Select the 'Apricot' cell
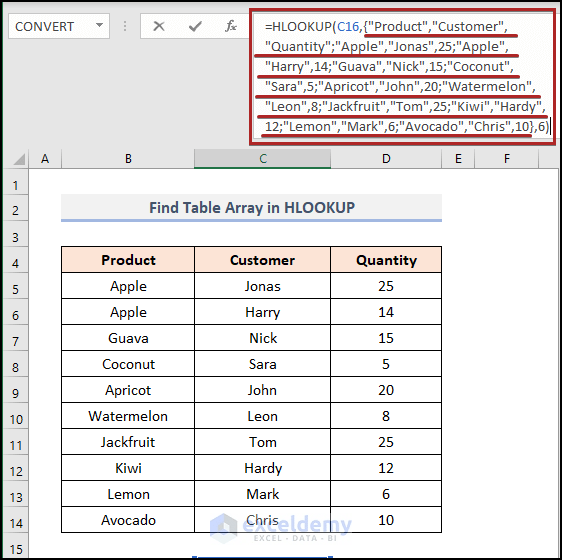Viewport: 562px width, 560px height. (x=128, y=390)
